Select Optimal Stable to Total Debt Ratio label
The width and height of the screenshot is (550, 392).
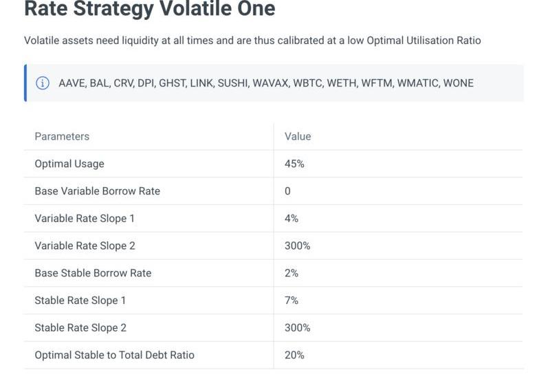coord(115,356)
